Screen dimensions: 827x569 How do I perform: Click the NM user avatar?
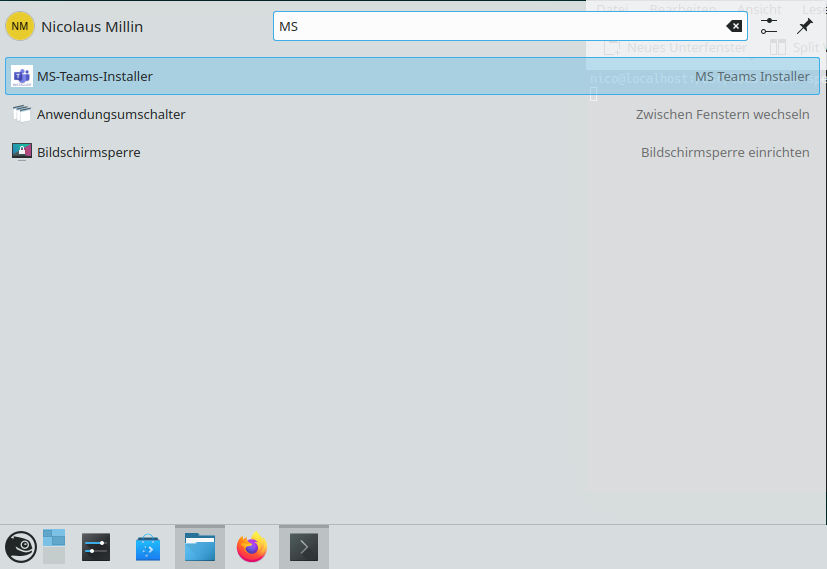pyautogui.click(x=20, y=26)
